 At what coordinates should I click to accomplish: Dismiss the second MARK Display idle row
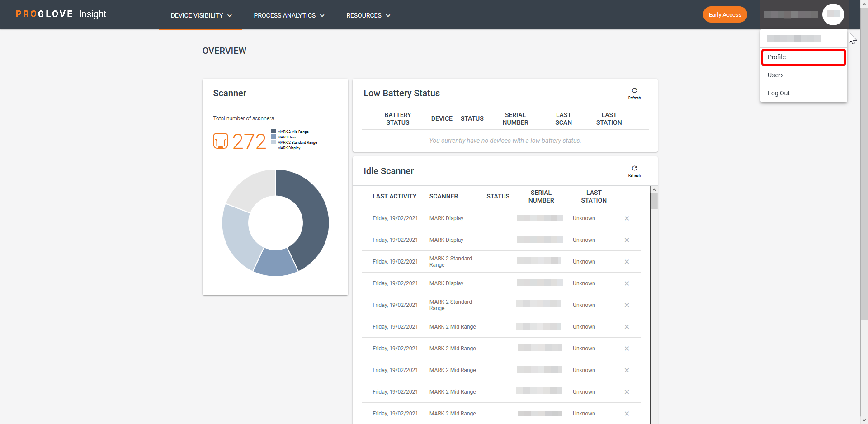[627, 240]
